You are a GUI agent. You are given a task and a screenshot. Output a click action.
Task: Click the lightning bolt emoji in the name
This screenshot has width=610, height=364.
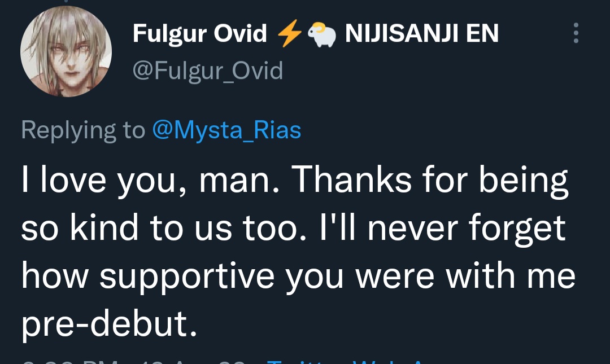pyautogui.click(x=289, y=35)
